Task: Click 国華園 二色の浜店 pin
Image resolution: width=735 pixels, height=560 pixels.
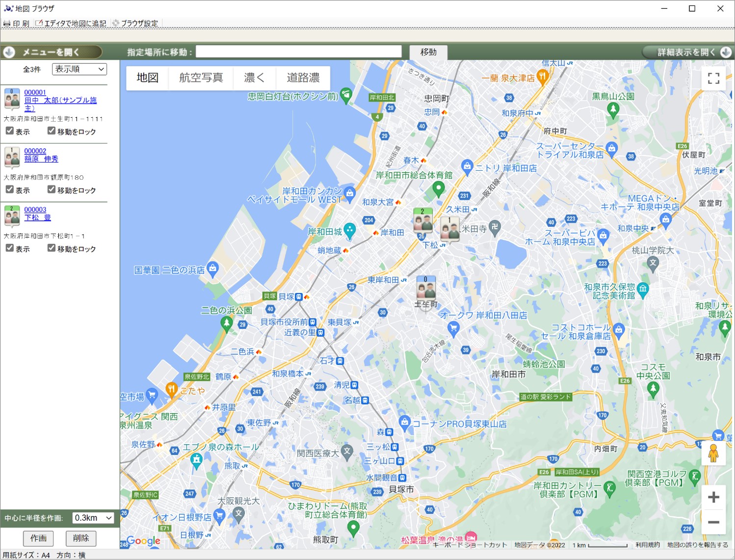Action: [212, 269]
